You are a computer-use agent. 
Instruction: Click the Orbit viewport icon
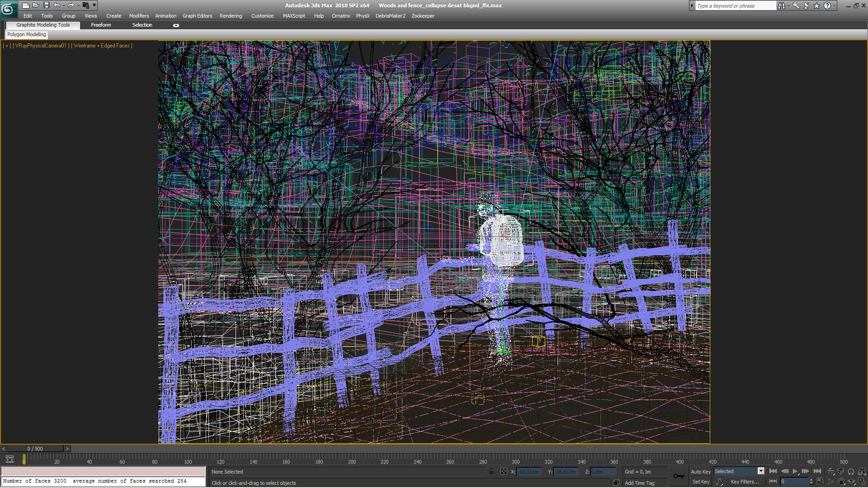point(851,482)
